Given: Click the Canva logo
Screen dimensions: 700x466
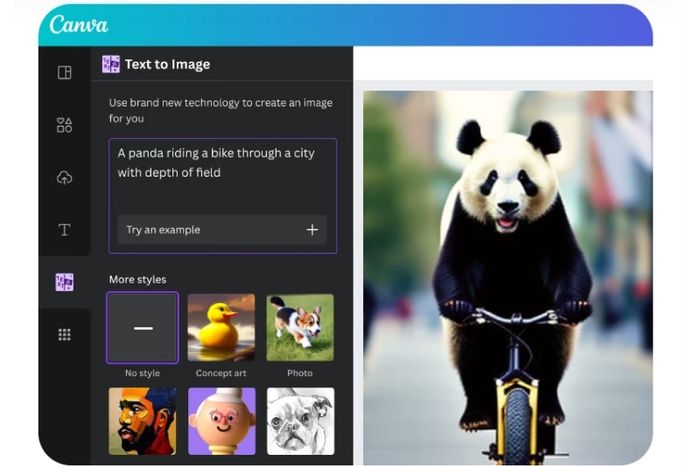Looking at the screenshot, I should tap(79, 25).
